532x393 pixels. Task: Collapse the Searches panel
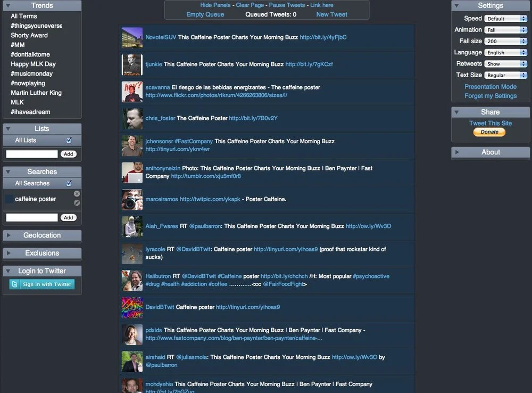tap(8, 172)
